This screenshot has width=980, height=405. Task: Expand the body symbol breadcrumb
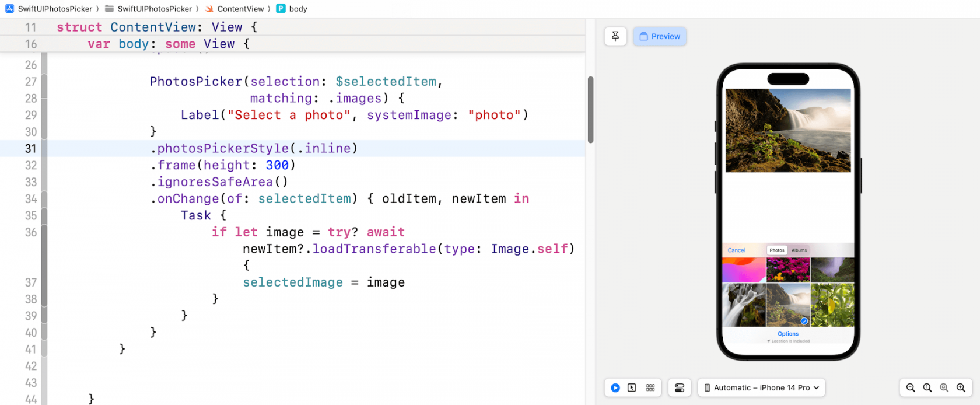297,9
